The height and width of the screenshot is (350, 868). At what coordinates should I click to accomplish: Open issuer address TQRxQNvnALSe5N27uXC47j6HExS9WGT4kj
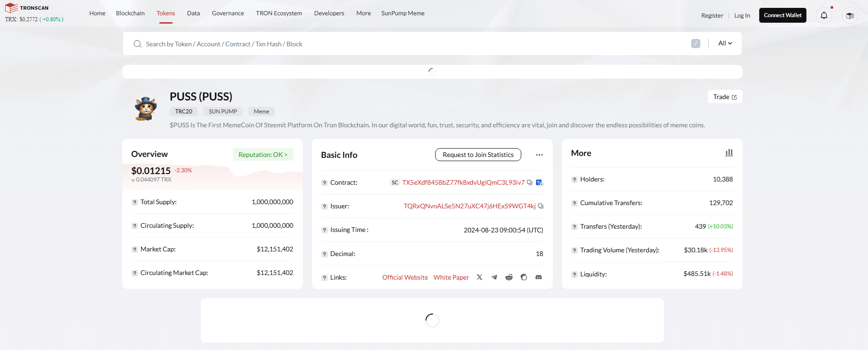click(469, 206)
